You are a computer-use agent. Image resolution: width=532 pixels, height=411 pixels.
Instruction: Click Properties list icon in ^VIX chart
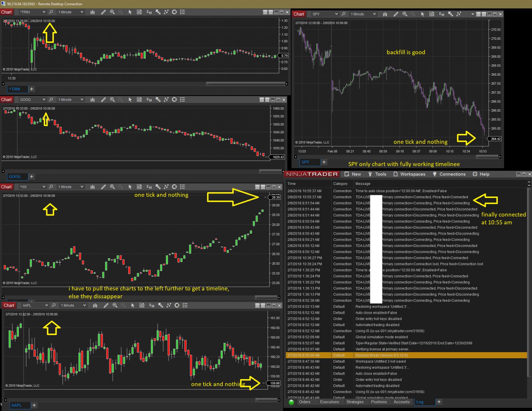coord(183,187)
